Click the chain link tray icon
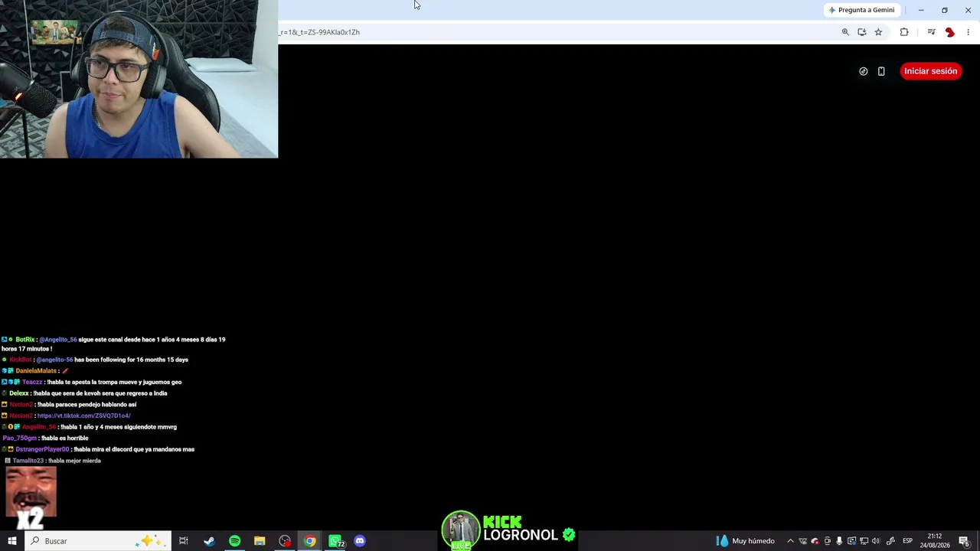This screenshot has width=980, height=551. (x=890, y=541)
